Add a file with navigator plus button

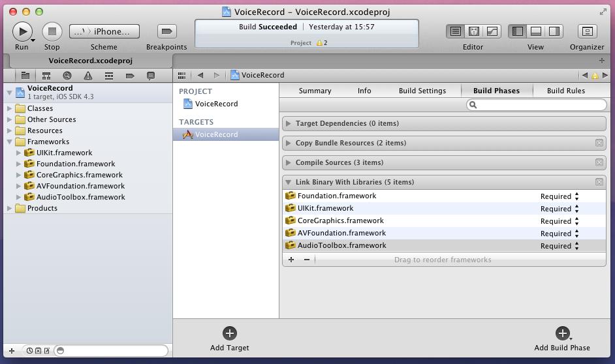tap(12, 351)
